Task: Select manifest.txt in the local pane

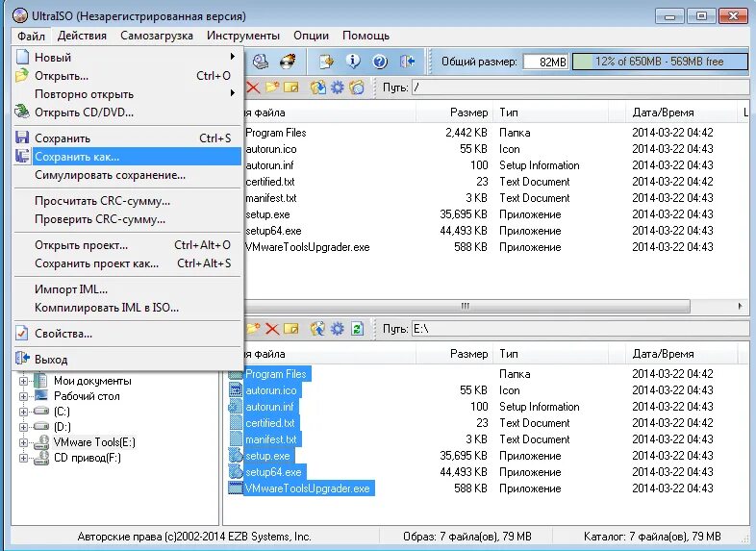Action: (x=271, y=439)
